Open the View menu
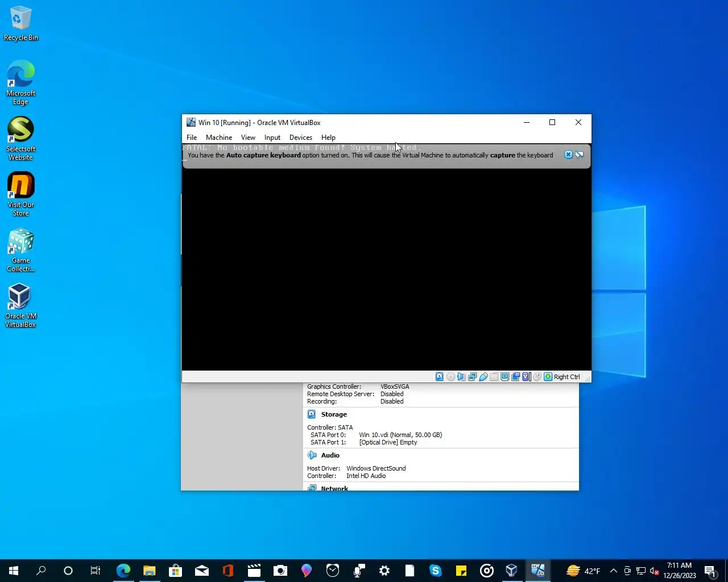The width and height of the screenshot is (728, 582). click(x=248, y=138)
